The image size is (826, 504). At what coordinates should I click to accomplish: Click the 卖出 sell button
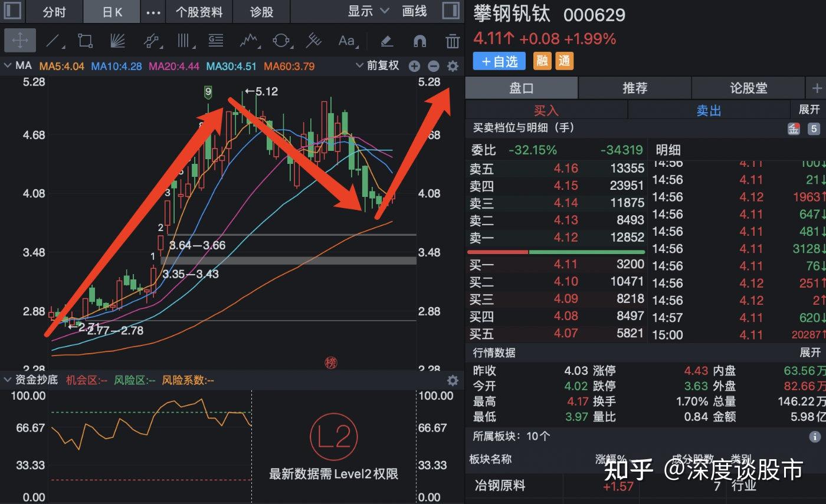[709, 110]
